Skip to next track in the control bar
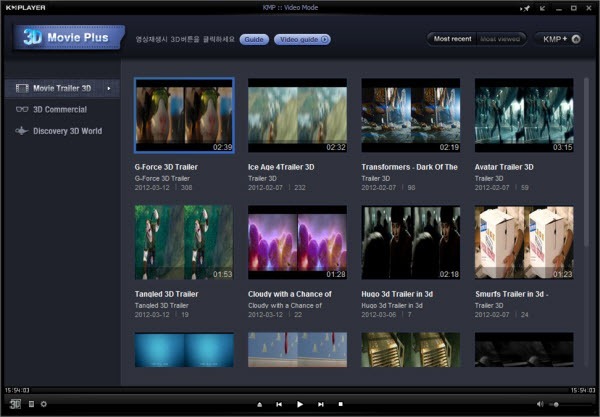Image resolution: width=600 pixels, height=417 pixels. (320, 404)
